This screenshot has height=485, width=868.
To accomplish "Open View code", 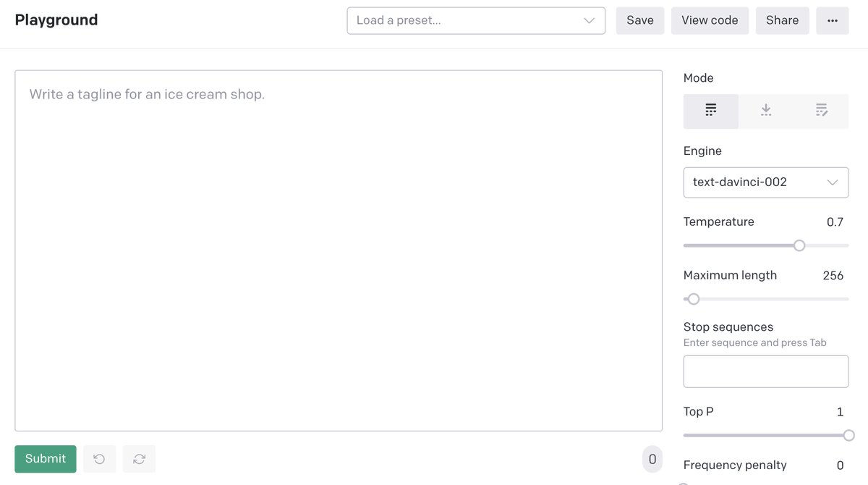I will click(710, 20).
